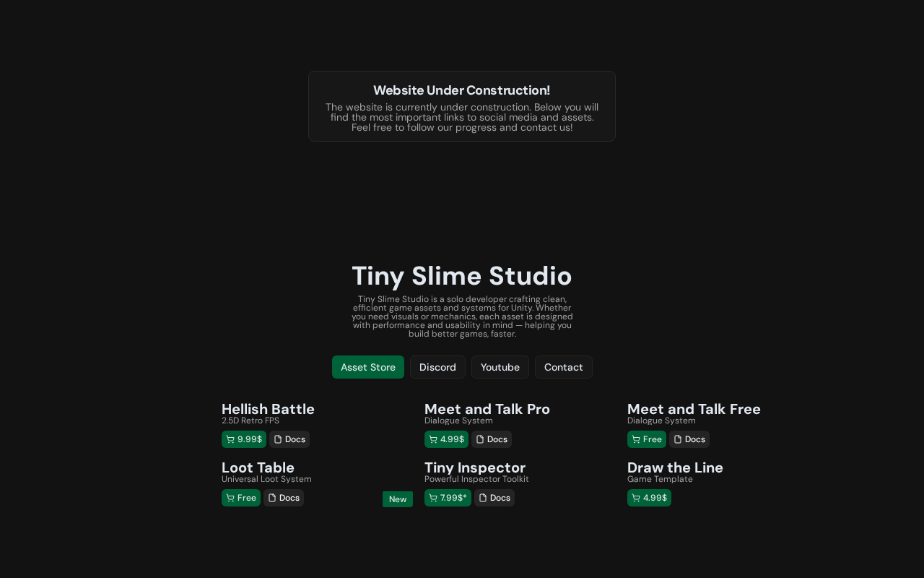Open Hellish Battle Docs
This screenshot has height=578, width=924.
point(289,439)
